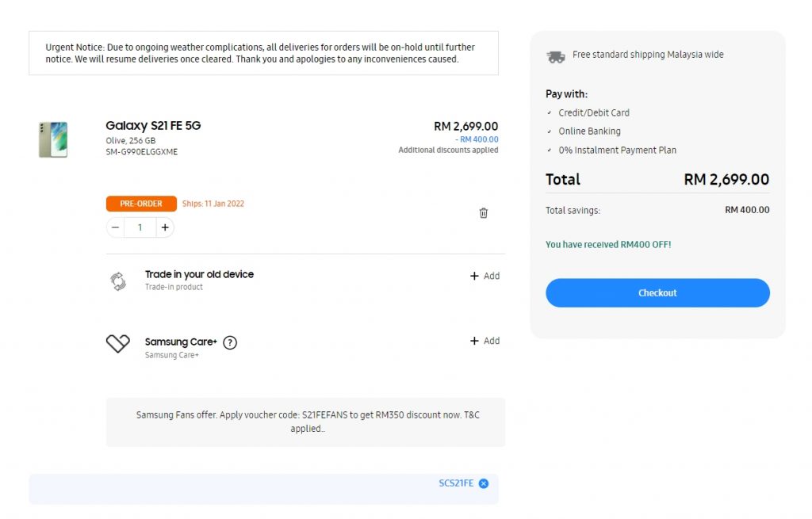Click the SCS21FE applied voucher tag
Image resolution: width=812 pixels, height=519 pixels.
(456, 483)
